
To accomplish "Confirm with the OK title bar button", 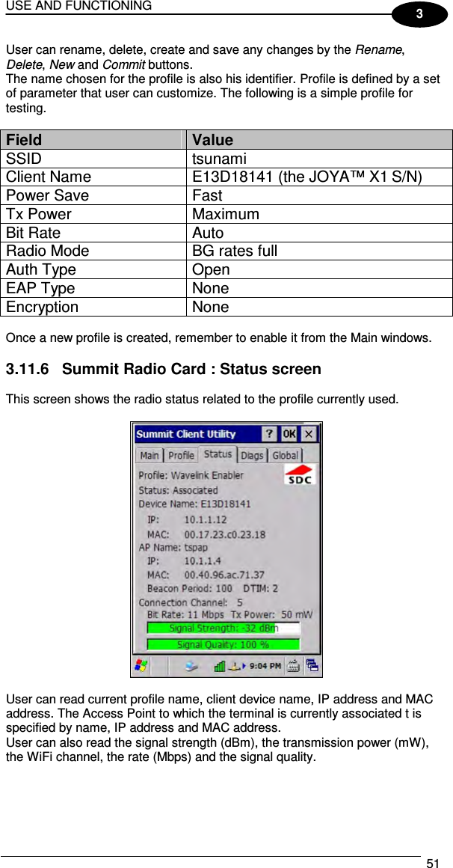I will click(x=289, y=433).
